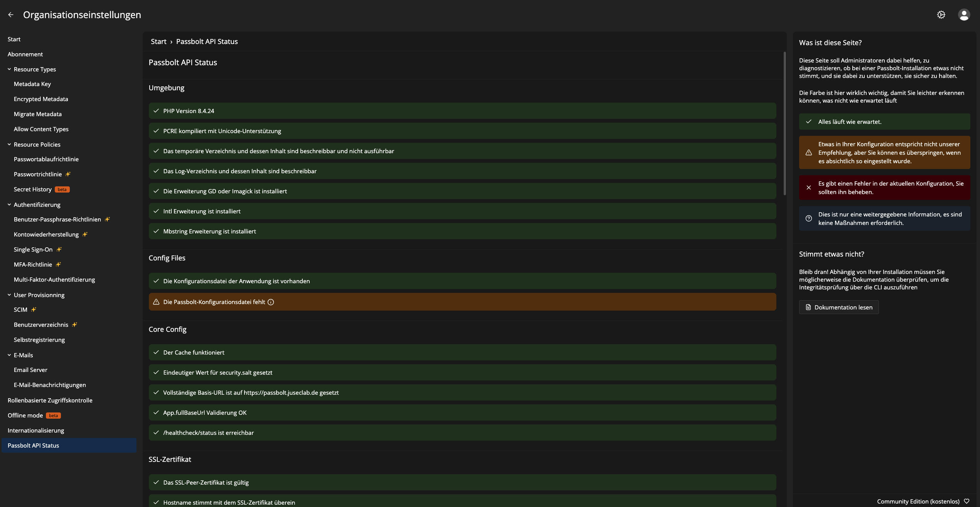Screen dimensions: 980x507
Task: Collapse the E-Mails section
Action: click(x=9, y=355)
